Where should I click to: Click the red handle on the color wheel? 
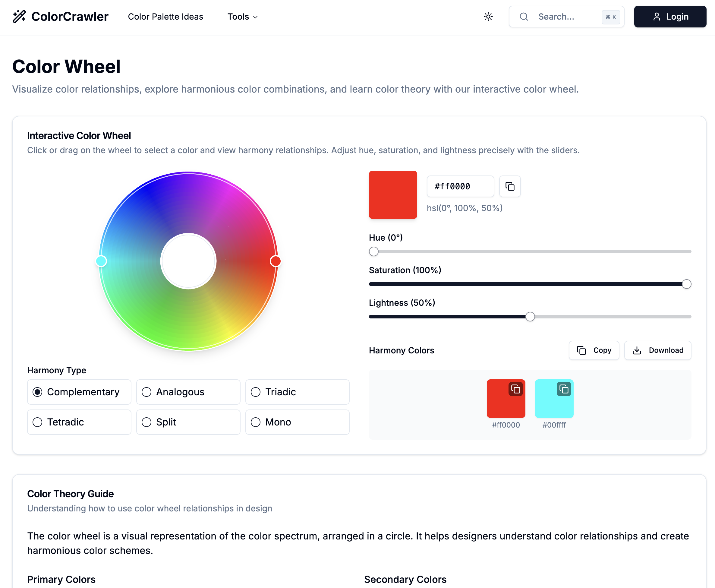click(x=276, y=261)
